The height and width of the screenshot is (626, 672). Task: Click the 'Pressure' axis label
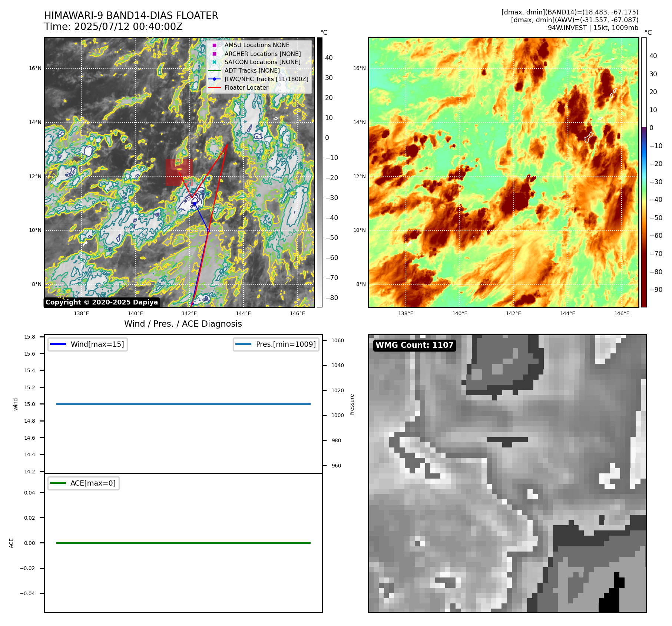[352, 404]
